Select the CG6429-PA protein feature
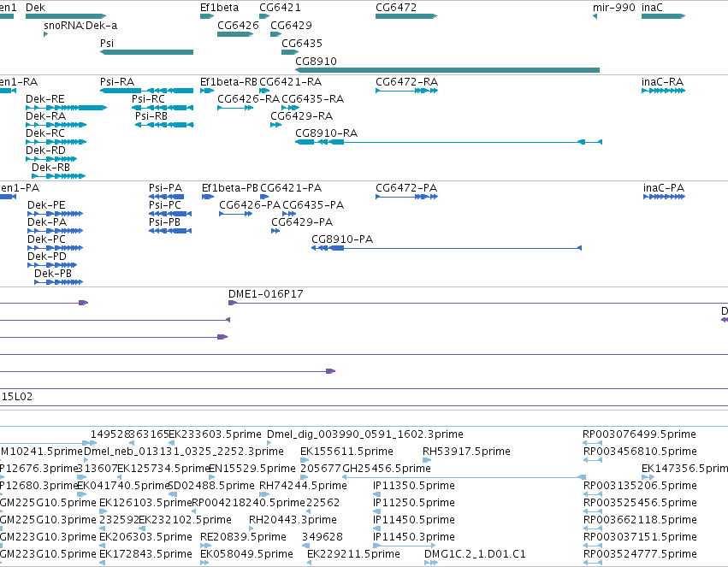 275,231
